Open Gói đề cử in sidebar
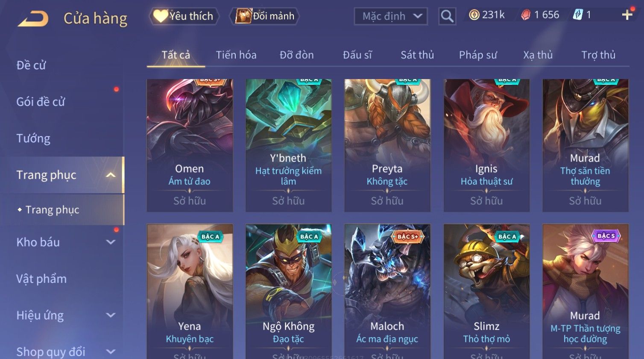Screen dimensions: 644x359 tap(41, 102)
